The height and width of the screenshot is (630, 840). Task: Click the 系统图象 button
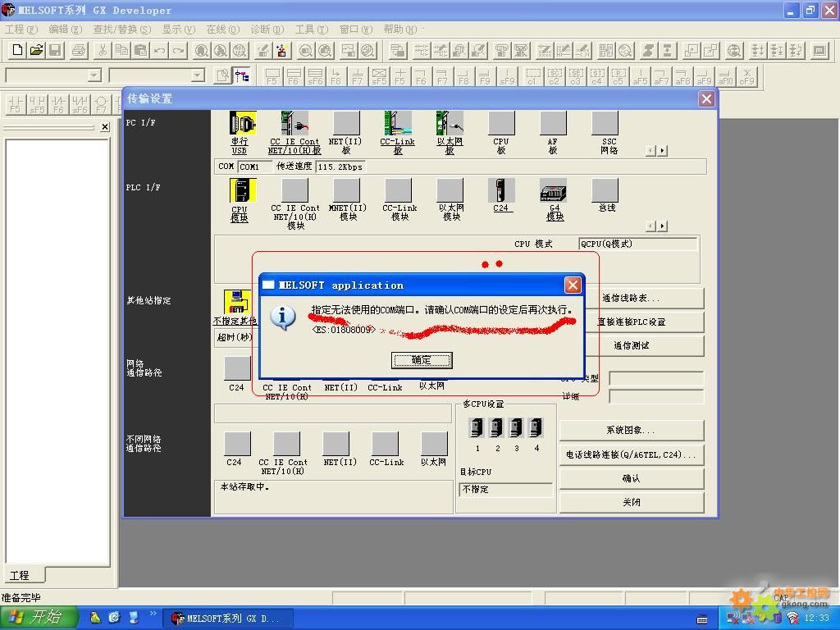click(632, 430)
